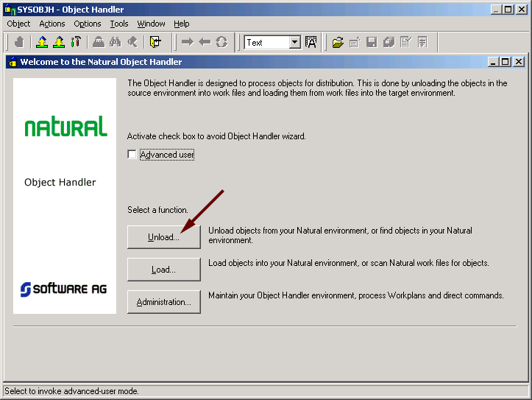Click the Load toolbar icon with down arrow
This screenshot has width=532, height=400.
click(x=59, y=43)
